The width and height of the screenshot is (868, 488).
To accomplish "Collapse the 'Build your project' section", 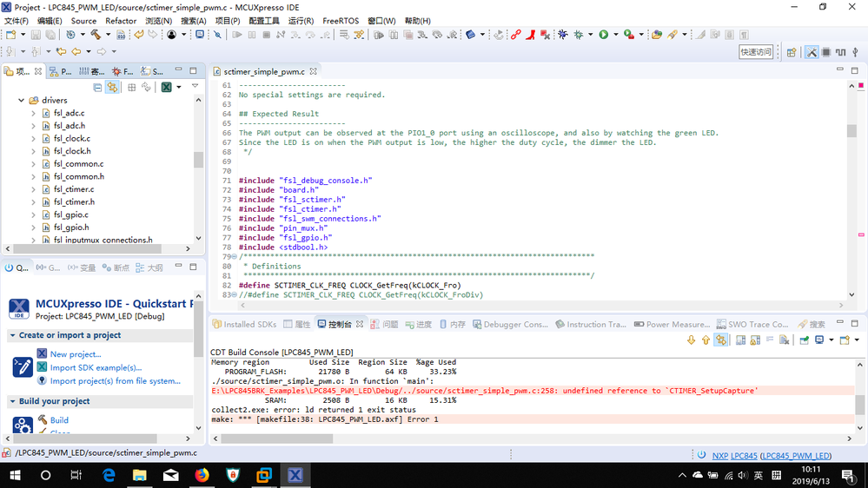I will pos(12,401).
